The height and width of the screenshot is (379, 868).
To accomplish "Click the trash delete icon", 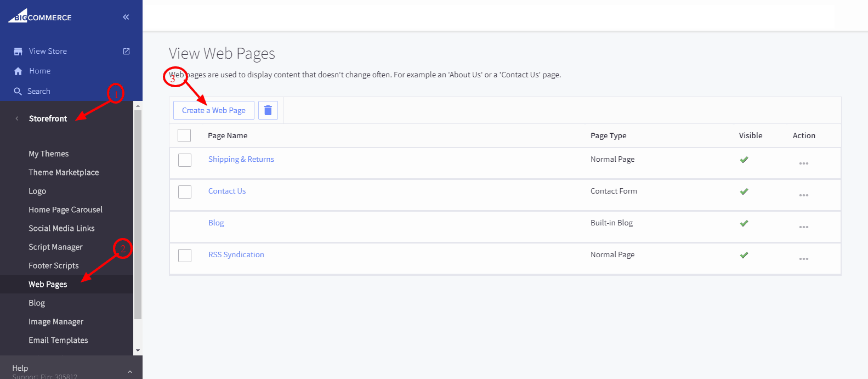I will pos(268,110).
